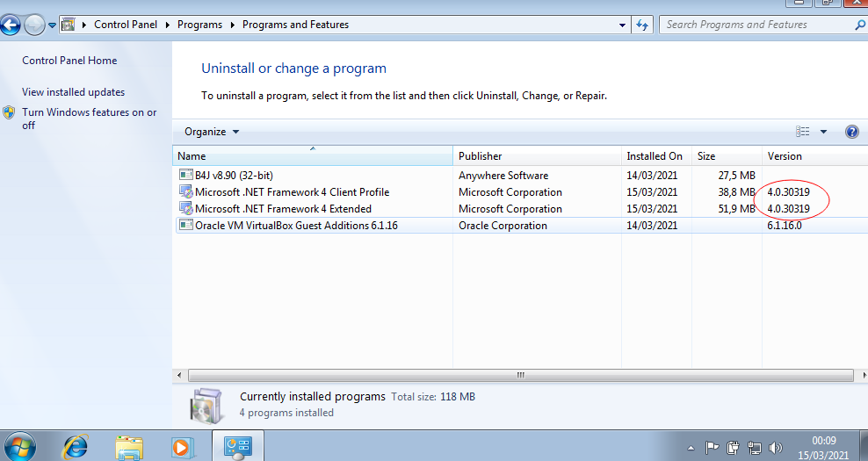Click Programs and Features breadcrumb

pyautogui.click(x=295, y=25)
